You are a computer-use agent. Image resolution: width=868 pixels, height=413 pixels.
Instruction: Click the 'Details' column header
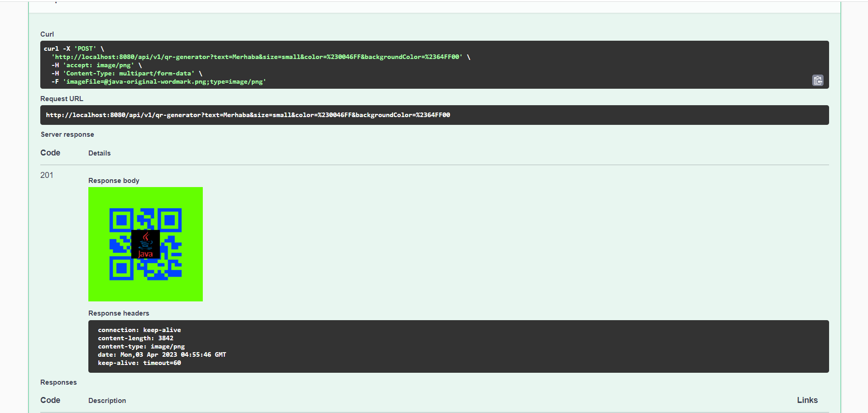pyautogui.click(x=99, y=153)
